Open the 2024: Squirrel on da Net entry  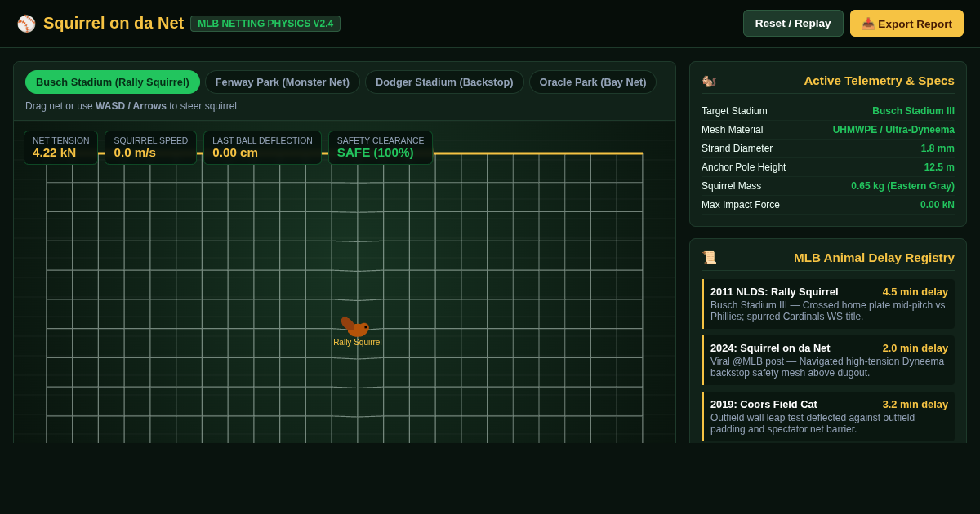point(828,360)
